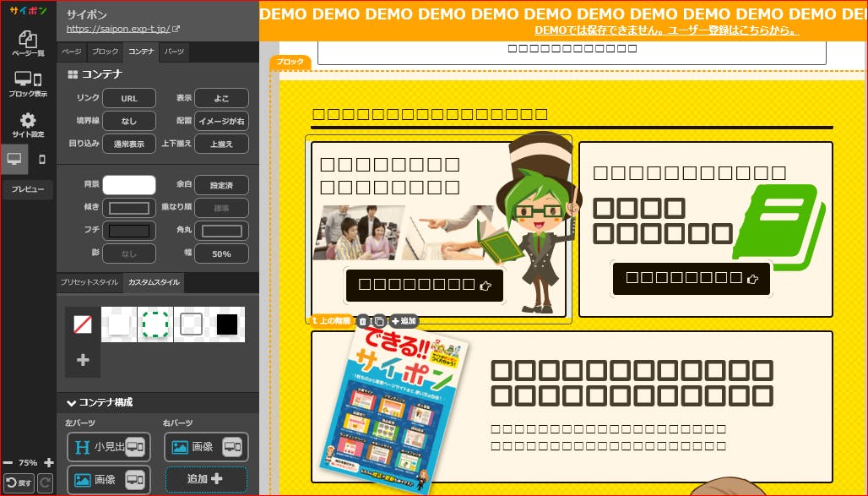Zoom out with the minus icon
This screenshot has height=496, width=868.
(x=8, y=462)
